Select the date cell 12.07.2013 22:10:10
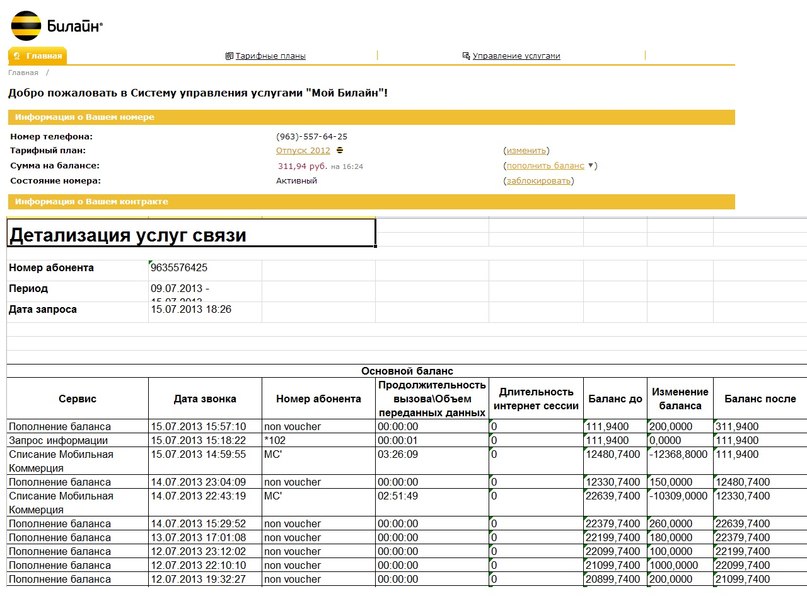 pyautogui.click(x=205, y=565)
